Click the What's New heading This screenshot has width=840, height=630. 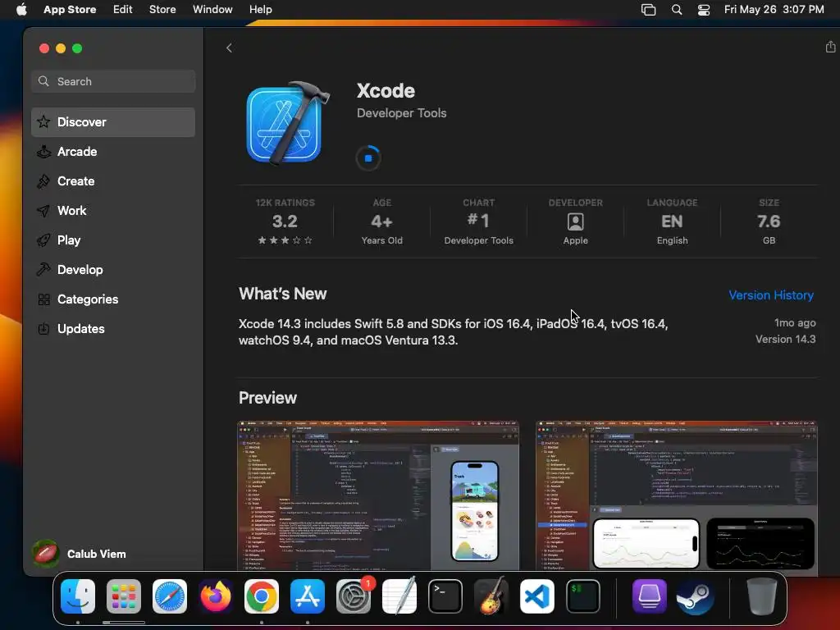click(282, 294)
